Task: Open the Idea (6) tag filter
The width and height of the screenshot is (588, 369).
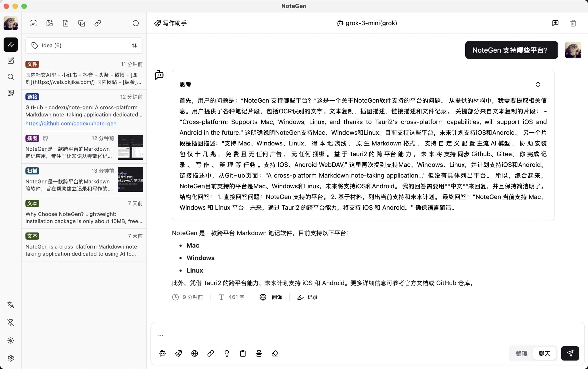Action: 52,45
